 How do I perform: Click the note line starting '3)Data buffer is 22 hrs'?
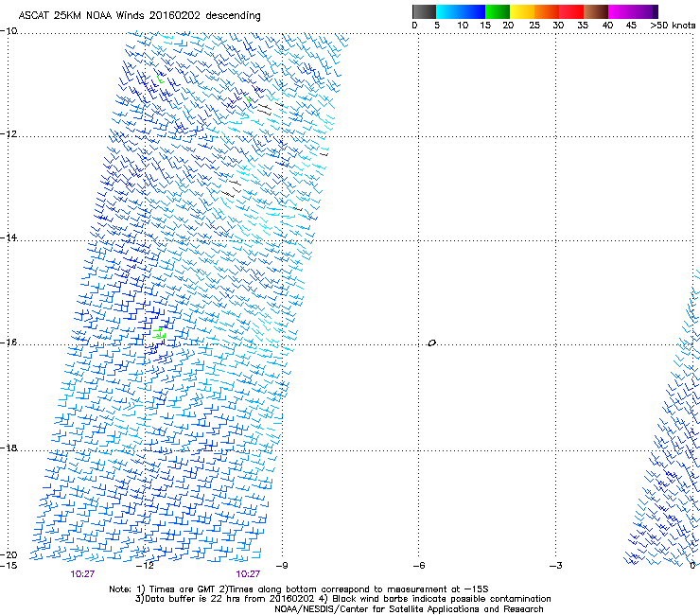[342, 599]
